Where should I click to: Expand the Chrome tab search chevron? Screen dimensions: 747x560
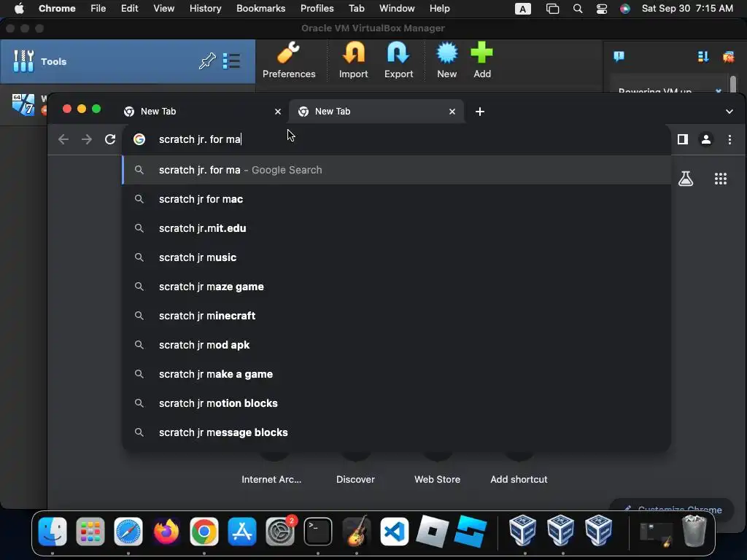[729, 112]
